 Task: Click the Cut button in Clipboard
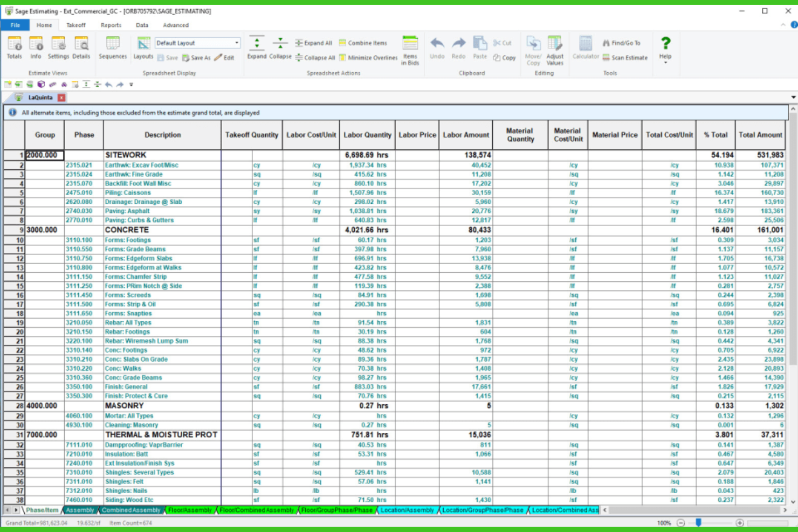click(503, 43)
